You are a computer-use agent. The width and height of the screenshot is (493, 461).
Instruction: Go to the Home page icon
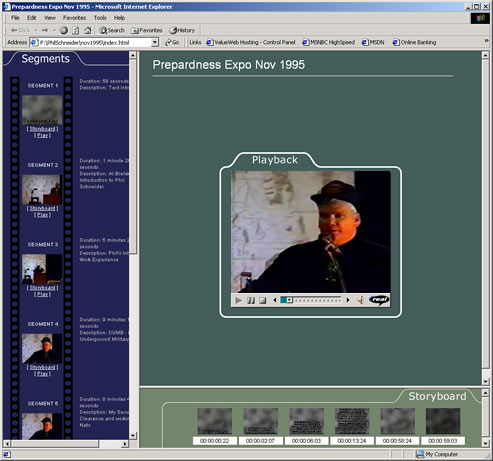(88, 30)
